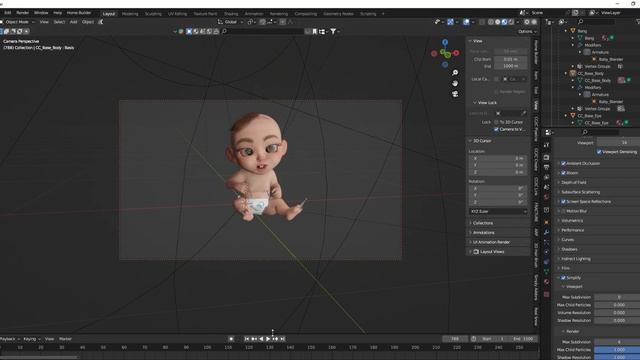Open the Window menu in top bar

41,13
